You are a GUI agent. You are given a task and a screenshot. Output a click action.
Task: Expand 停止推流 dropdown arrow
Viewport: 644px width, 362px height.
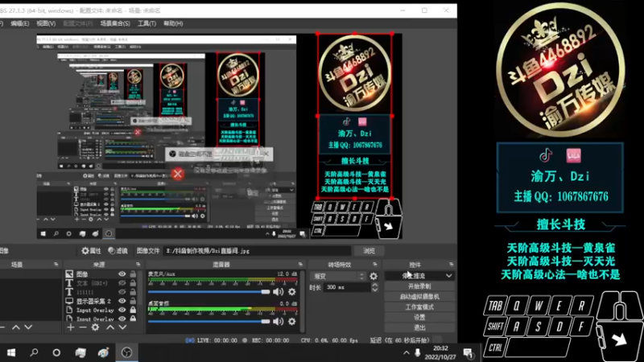[449, 276]
